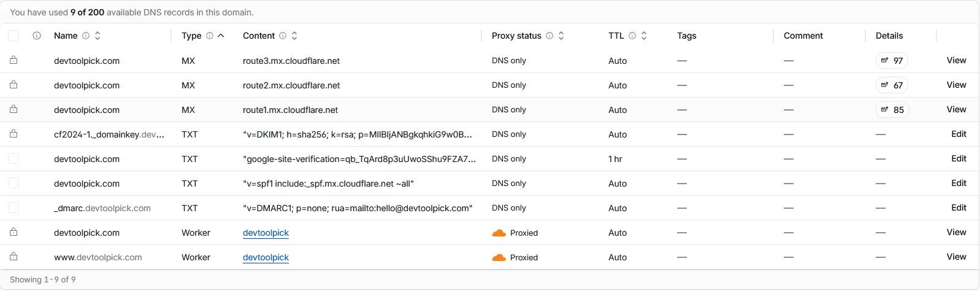This screenshot has width=980, height=291.
Task: Click the cf2024-1._domainkey record name
Action: click(109, 134)
